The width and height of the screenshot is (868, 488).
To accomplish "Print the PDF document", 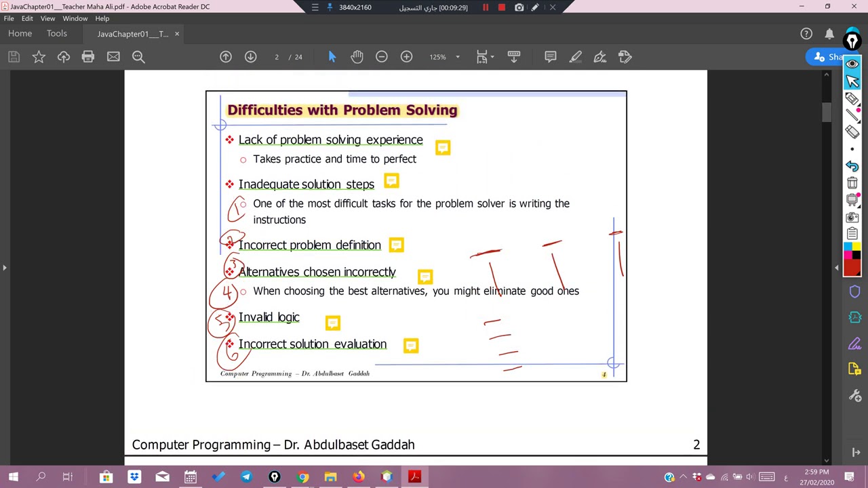I will [88, 57].
